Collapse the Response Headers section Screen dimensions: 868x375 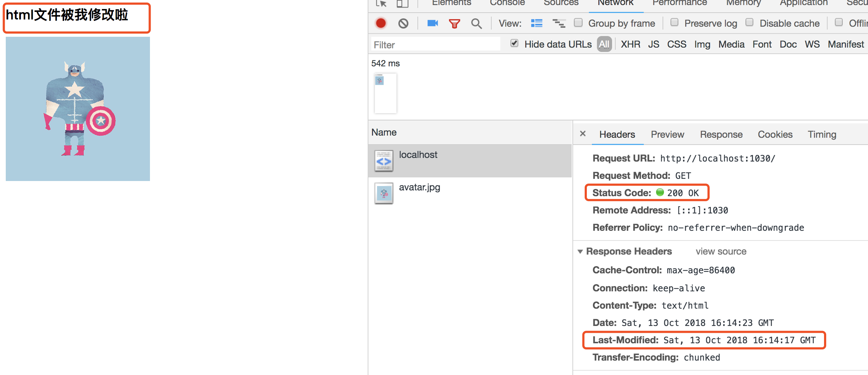[x=580, y=251]
